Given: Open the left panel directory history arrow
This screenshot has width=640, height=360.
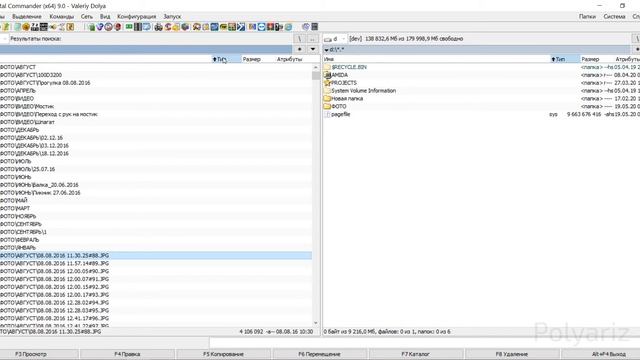Looking at the screenshot, I should click(313, 49).
